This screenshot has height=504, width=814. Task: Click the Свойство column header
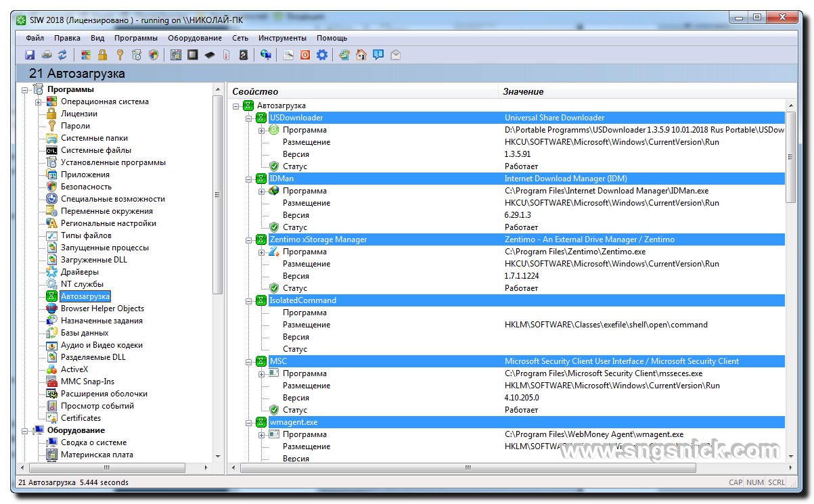pyautogui.click(x=363, y=91)
